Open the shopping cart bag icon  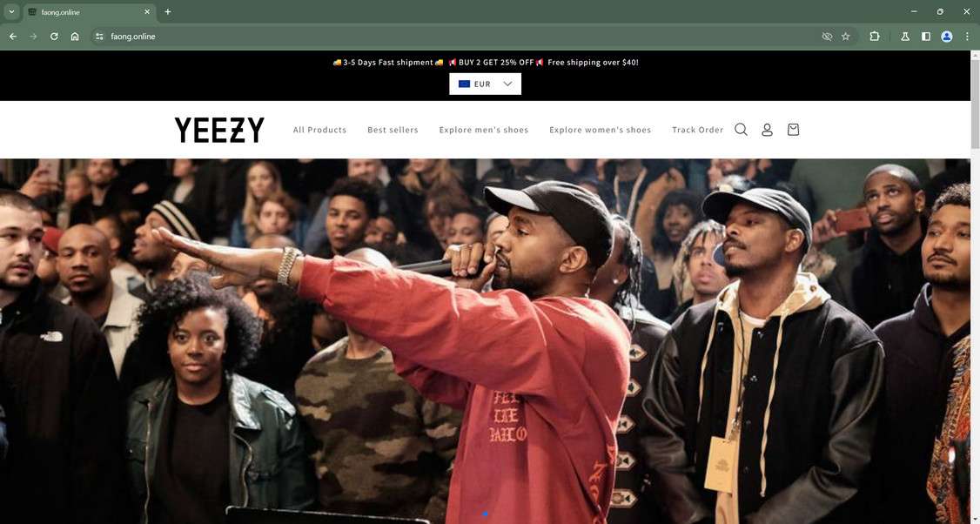(793, 130)
